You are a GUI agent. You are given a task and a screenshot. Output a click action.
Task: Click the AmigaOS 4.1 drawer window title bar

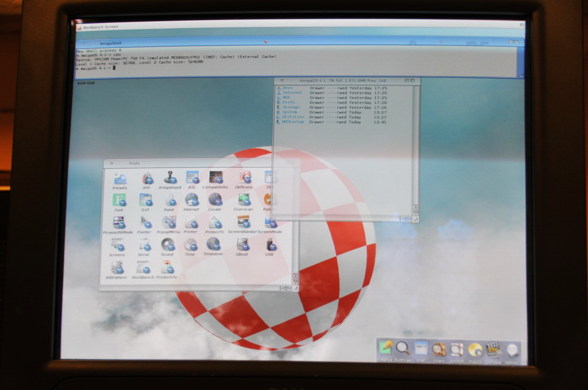346,80
